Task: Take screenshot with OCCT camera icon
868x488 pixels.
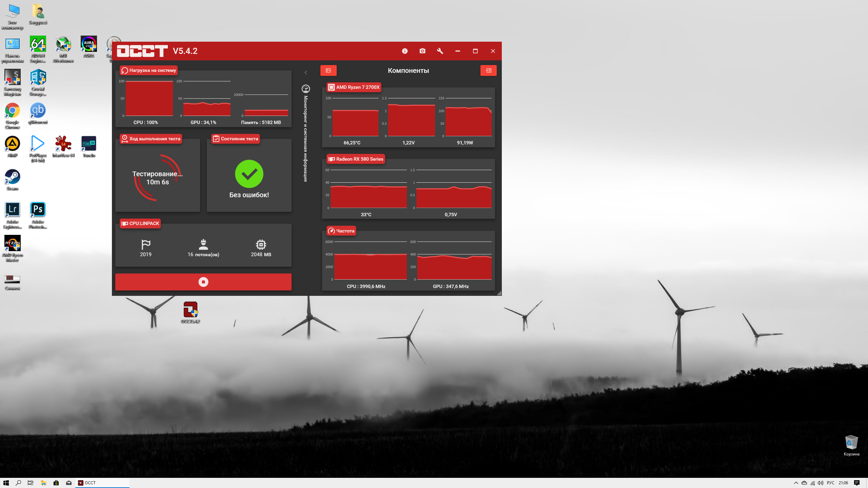Action: click(x=422, y=51)
